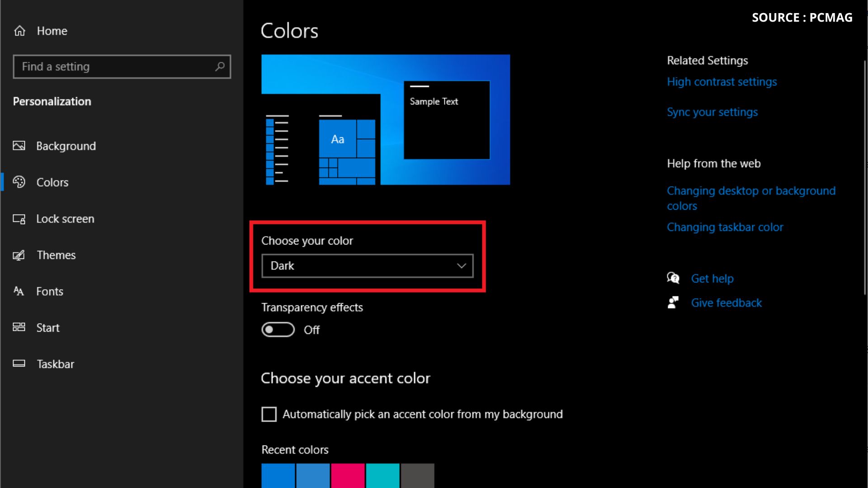Click the Get help link

point(712,278)
